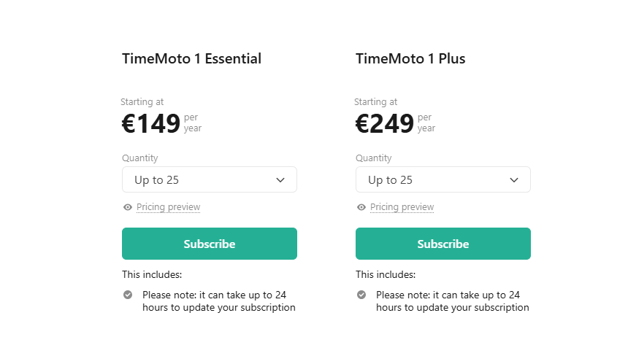The image size is (628, 364).
Task: Open Plus plan Quantity dropdown
Action: pos(443,179)
